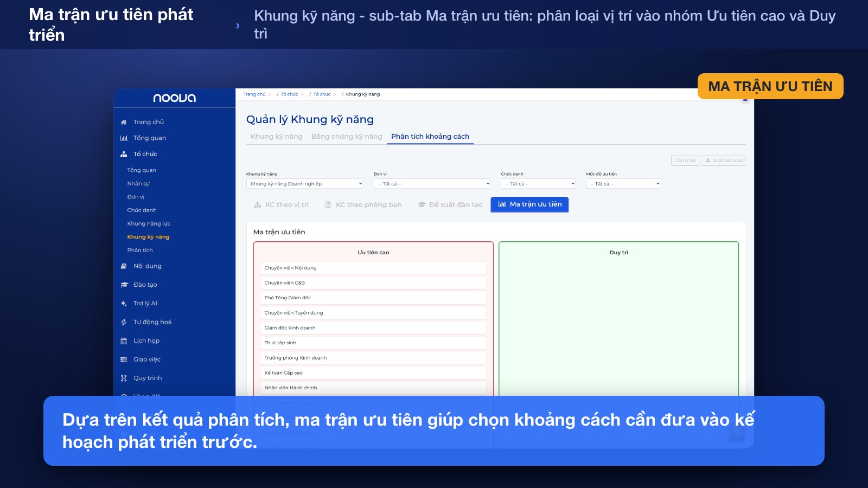Viewport: 868px width, 488px height.
Task: Open the Đề xuất đào tạo sub-tab
Action: [450, 205]
